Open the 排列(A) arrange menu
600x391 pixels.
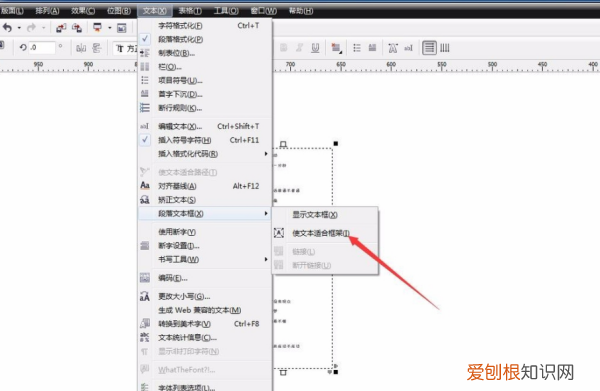pyautogui.click(x=47, y=11)
